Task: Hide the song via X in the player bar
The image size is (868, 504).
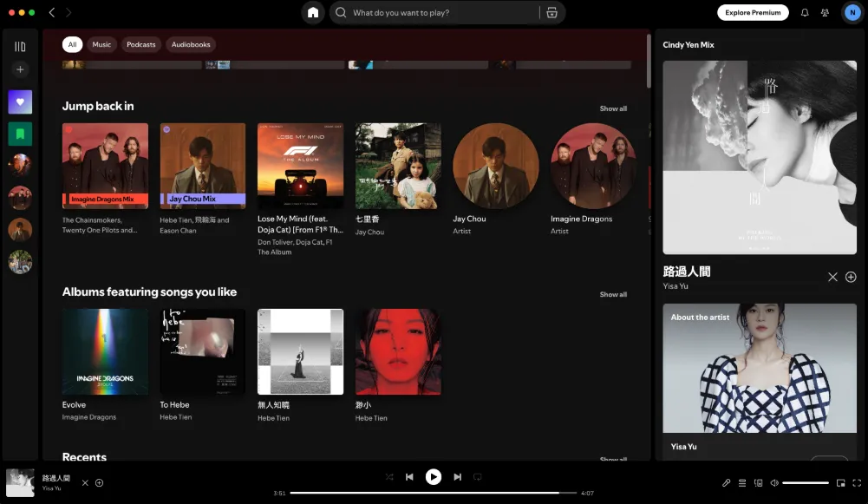Action: pos(85,483)
